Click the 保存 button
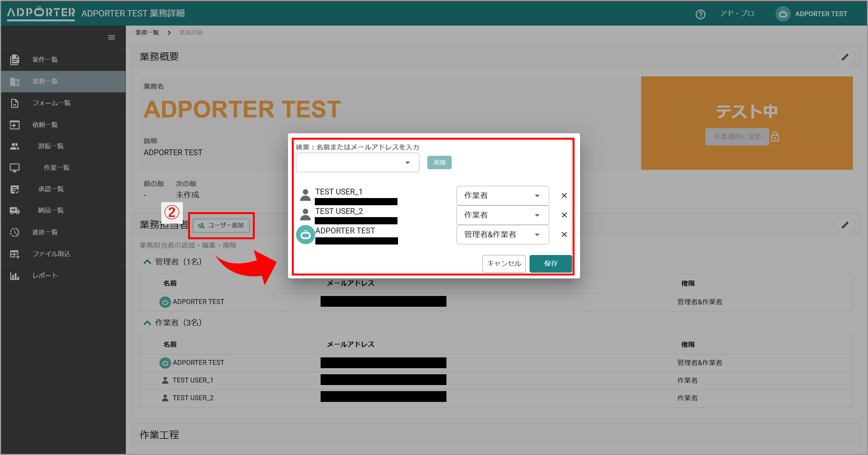 pyautogui.click(x=550, y=264)
